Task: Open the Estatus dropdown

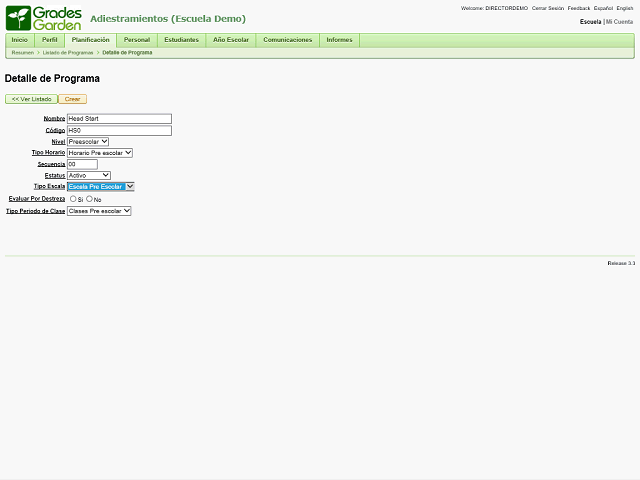Action: point(88,175)
